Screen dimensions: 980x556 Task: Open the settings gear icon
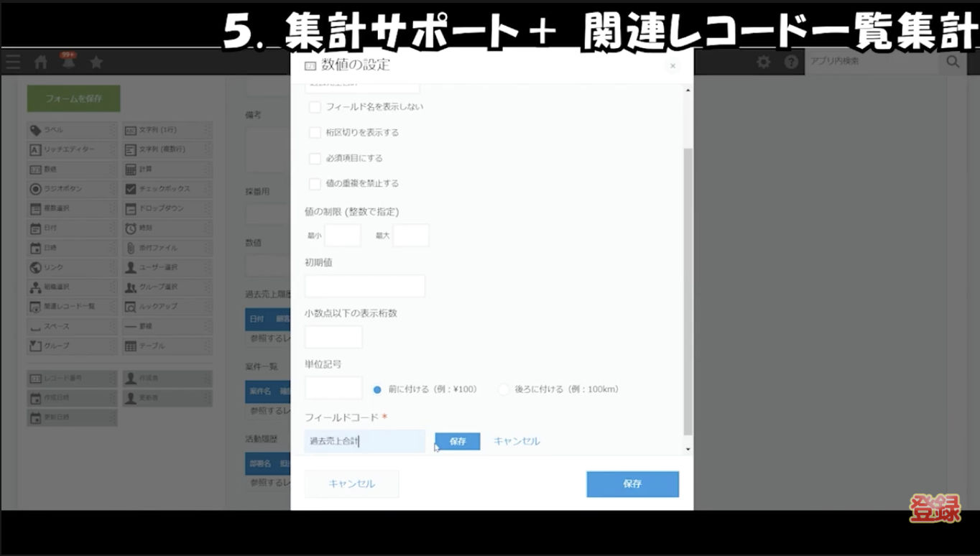click(x=763, y=62)
